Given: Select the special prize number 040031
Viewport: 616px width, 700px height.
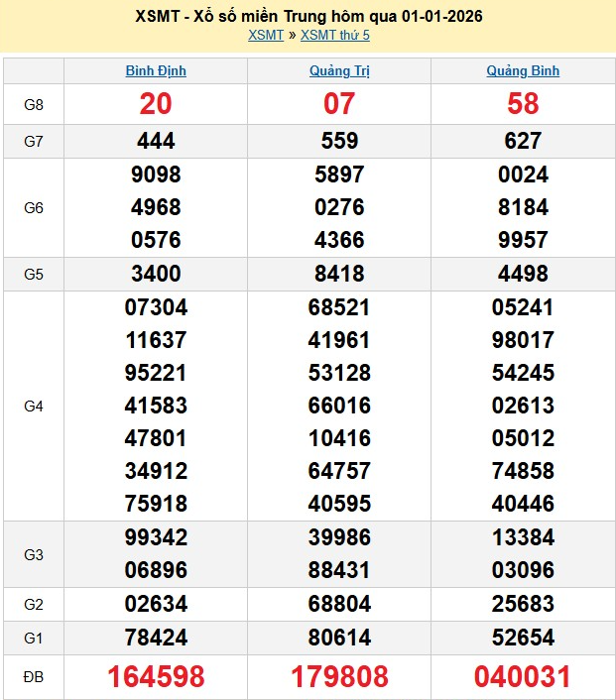Looking at the screenshot, I should [x=523, y=676].
